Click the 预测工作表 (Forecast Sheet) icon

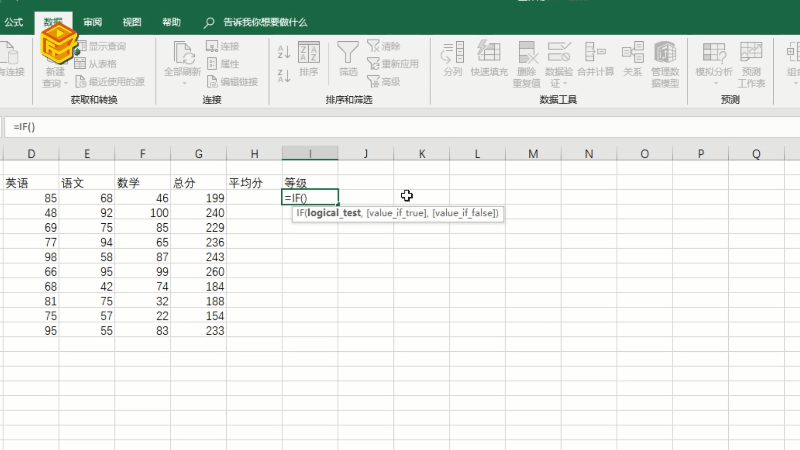[x=752, y=64]
